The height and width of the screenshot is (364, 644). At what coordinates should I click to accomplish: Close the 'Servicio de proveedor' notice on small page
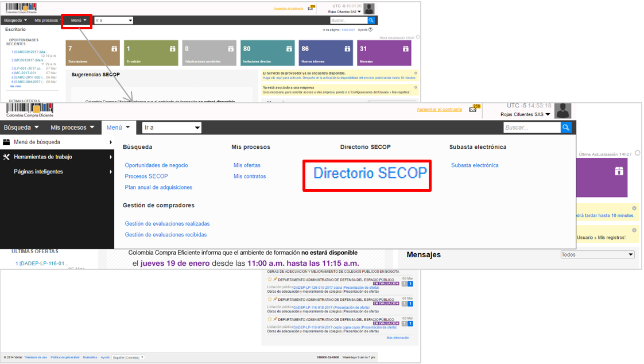[x=416, y=73]
